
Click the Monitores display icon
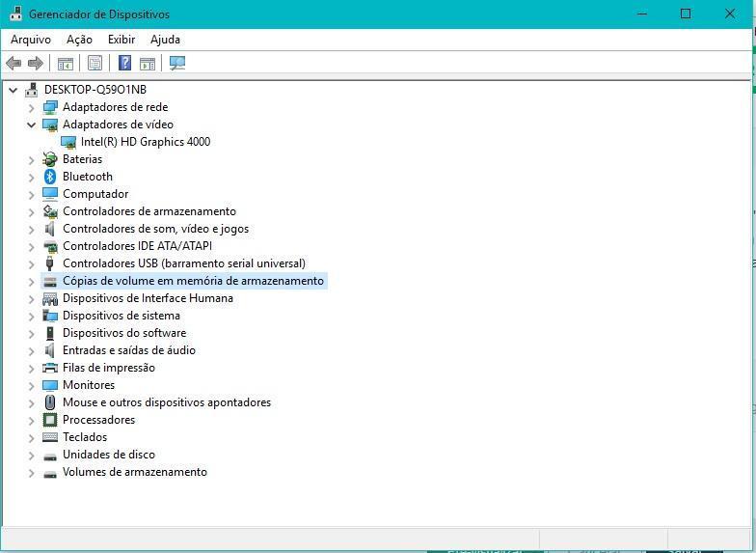pyautogui.click(x=50, y=385)
